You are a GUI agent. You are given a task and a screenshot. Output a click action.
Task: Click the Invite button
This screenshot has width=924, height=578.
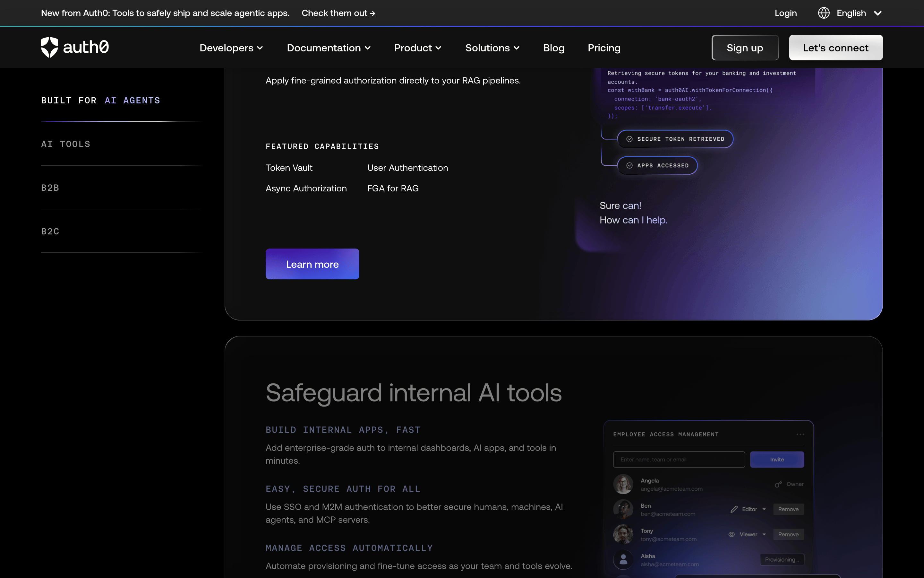[x=777, y=460]
